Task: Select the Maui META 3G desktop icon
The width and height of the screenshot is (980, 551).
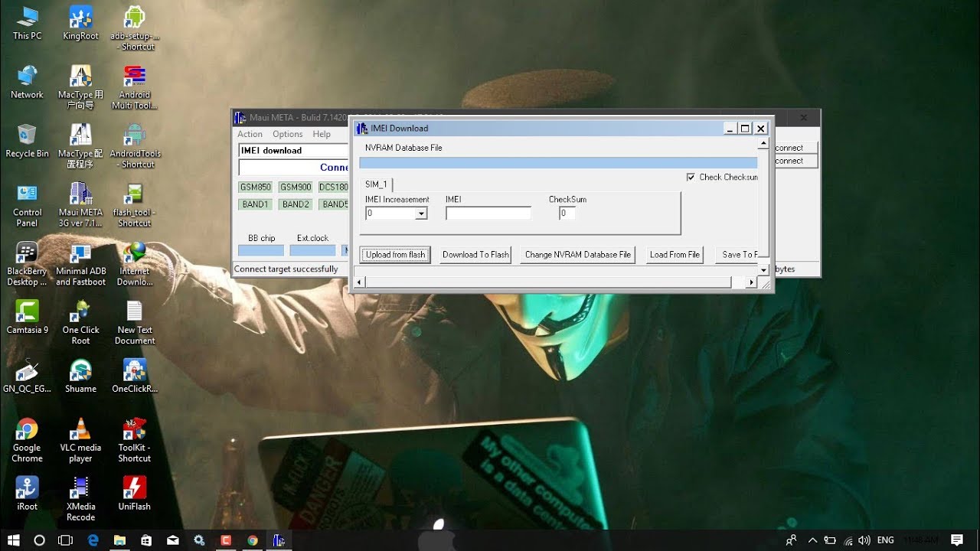Action: click(x=80, y=205)
